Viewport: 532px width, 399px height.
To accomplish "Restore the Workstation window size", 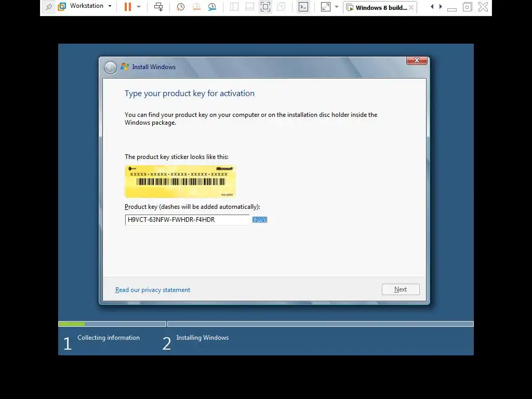I will coord(468,7).
